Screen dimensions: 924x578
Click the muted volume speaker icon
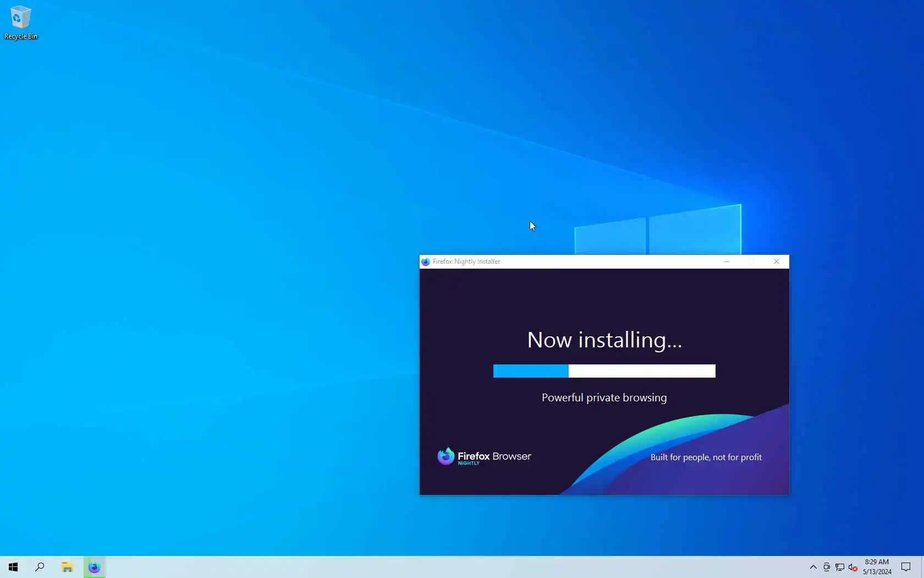coord(853,567)
